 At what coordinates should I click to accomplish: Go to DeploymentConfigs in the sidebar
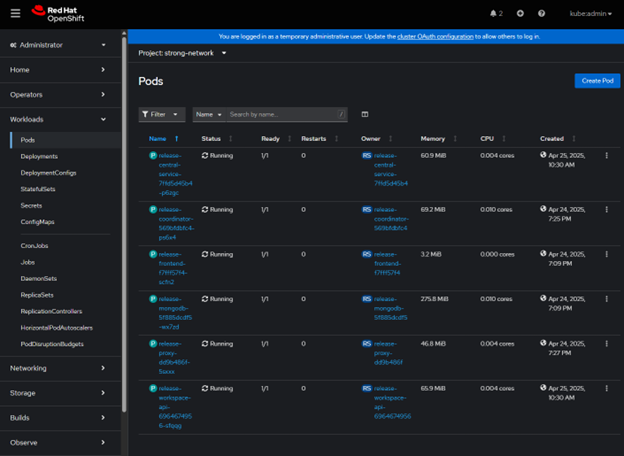point(48,173)
